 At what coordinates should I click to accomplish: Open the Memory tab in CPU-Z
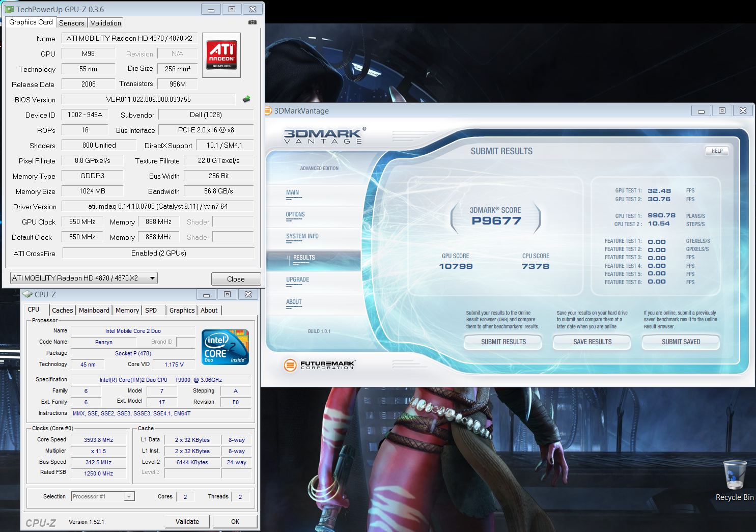coord(127,310)
